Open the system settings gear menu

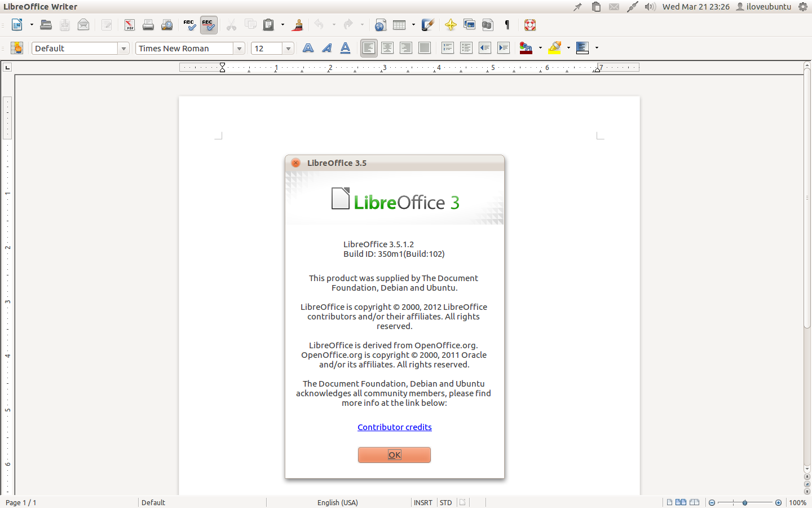coord(803,7)
